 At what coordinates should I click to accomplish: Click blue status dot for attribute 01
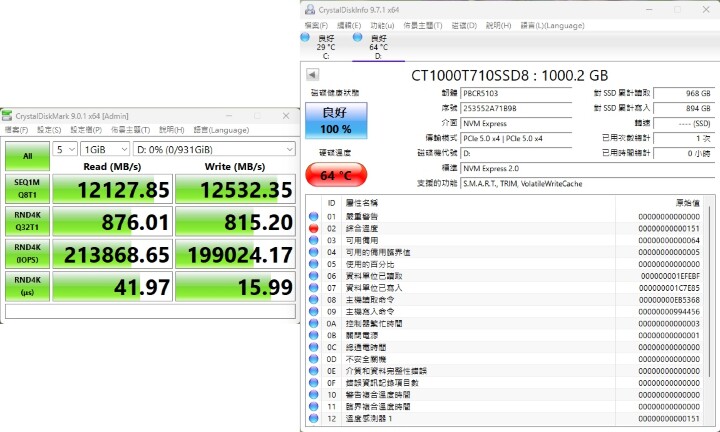pyautogui.click(x=314, y=217)
